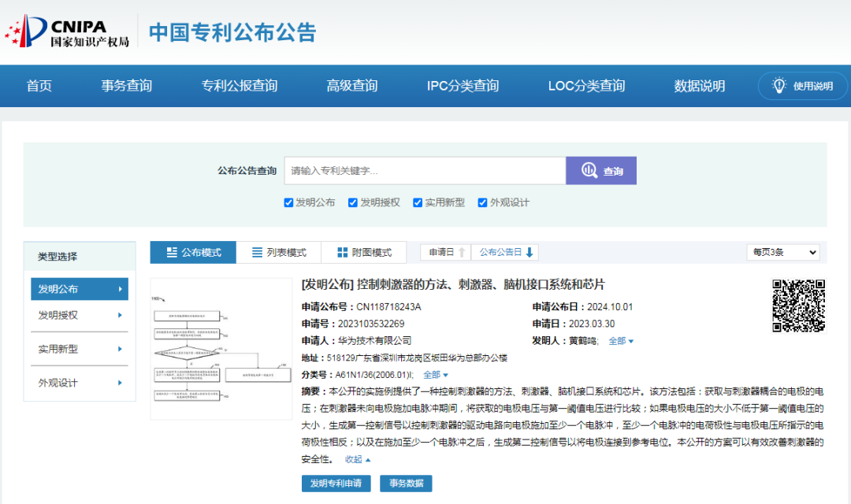The image size is (851, 504).
Task: Uncheck the 发明公布 checkbox
Action: pos(289,202)
